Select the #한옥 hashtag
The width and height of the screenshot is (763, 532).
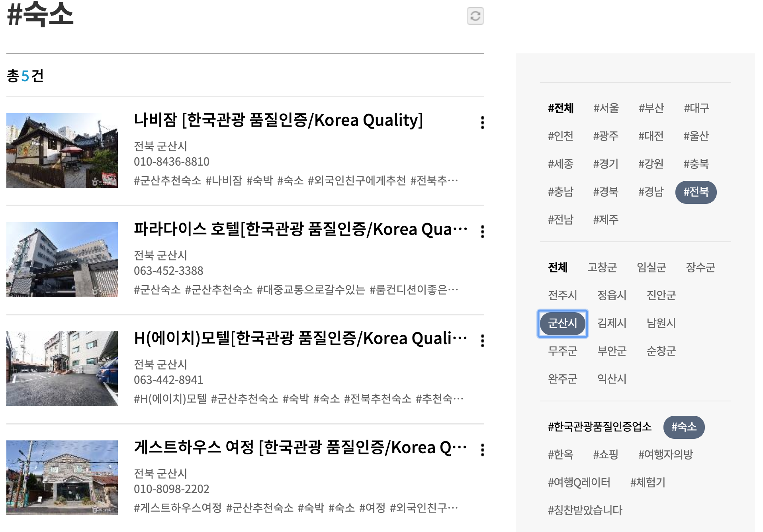pyautogui.click(x=561, y=455)
